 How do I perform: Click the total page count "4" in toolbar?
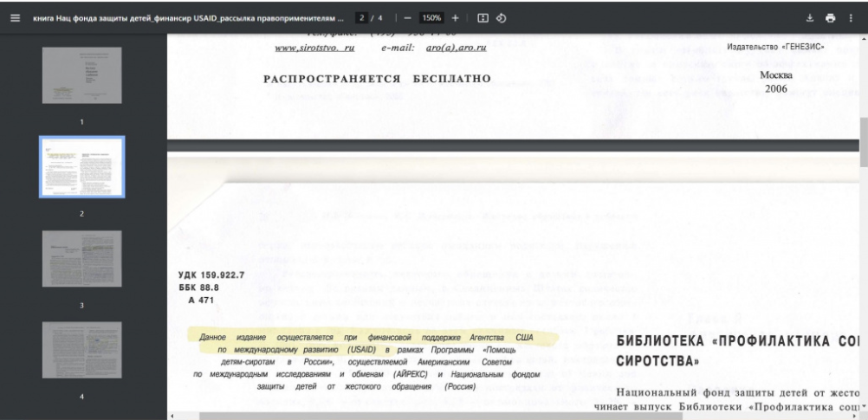[x=380, y=17]
